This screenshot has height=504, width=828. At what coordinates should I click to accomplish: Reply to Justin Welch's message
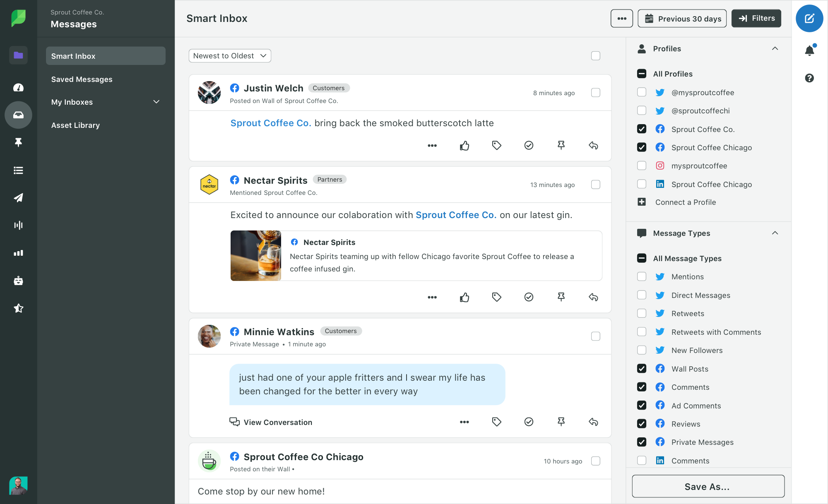point(593,145)
